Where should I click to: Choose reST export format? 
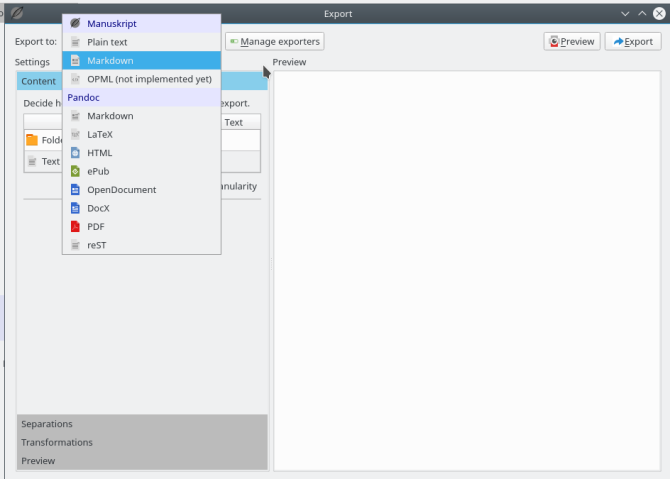pyautogui.click(x=141, y=245)
